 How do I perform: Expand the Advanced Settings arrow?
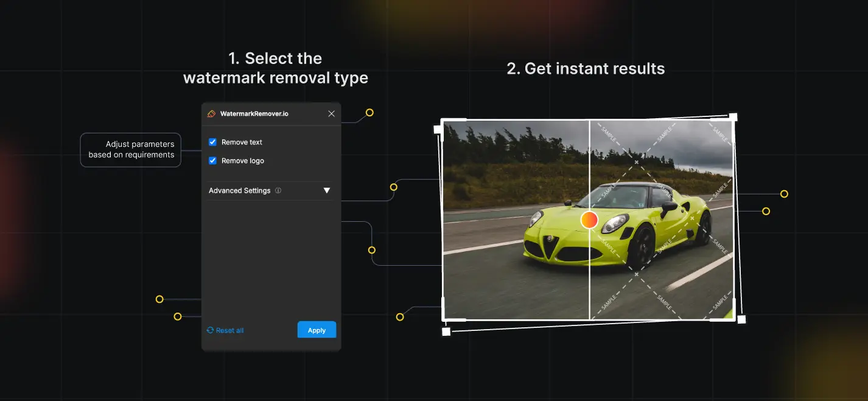click(x=327, y=191)
